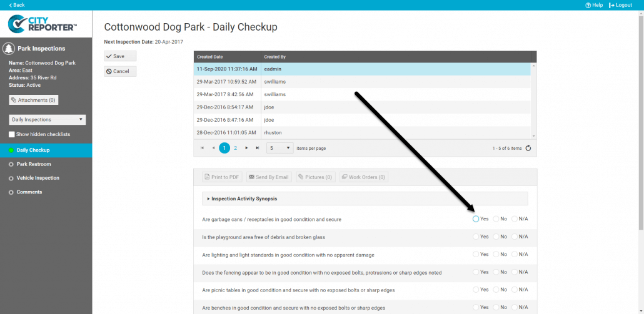
Task: Open the Vehicle Inspection checklist
Action: (38, 178)
